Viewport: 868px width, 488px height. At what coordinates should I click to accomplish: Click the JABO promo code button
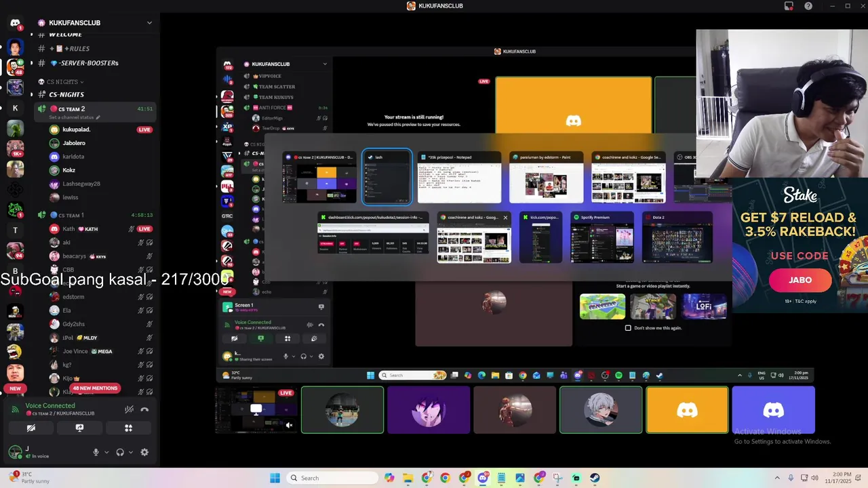[800, 280]
